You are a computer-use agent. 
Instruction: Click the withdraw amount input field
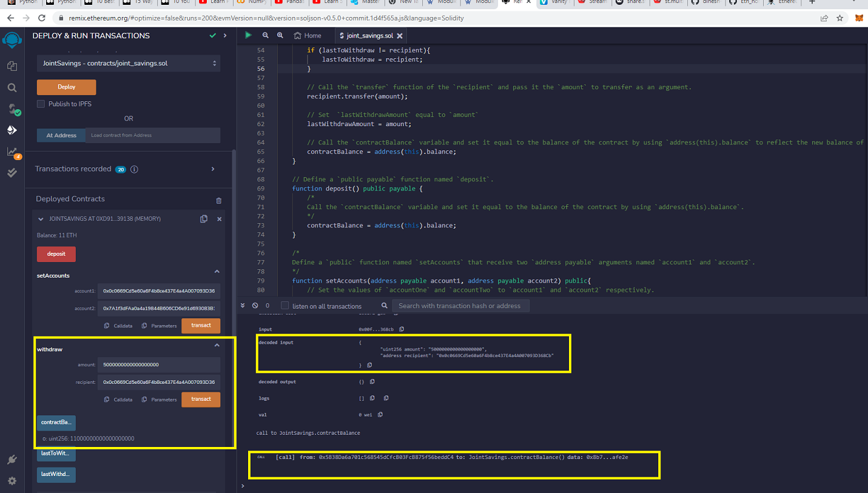point(159,364)
